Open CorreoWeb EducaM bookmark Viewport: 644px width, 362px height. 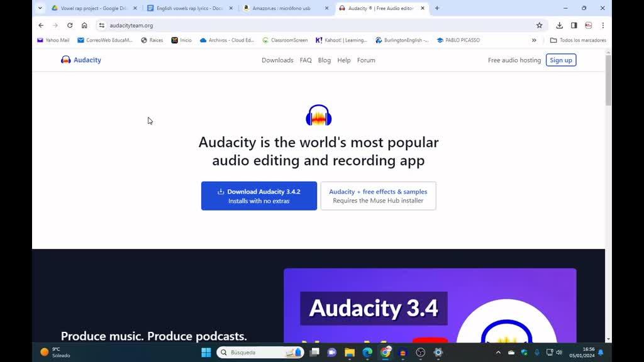pyautogui.click(x=105, y=40)
